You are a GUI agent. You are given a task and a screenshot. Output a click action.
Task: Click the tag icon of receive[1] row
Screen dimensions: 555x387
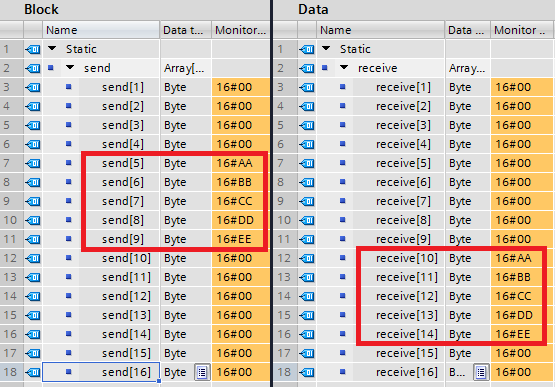pos(307,87)
